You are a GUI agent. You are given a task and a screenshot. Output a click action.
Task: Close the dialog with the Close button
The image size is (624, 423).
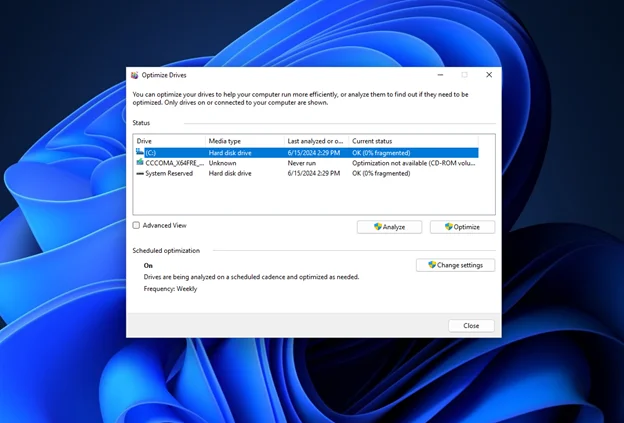(471, 326)
